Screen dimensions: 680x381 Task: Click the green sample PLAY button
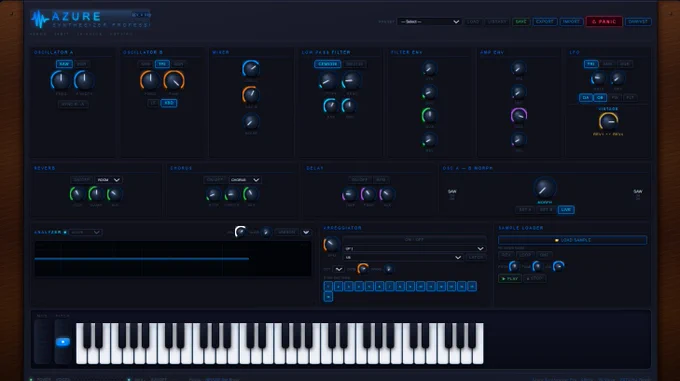pyautogui.click(x=510, y=279)
